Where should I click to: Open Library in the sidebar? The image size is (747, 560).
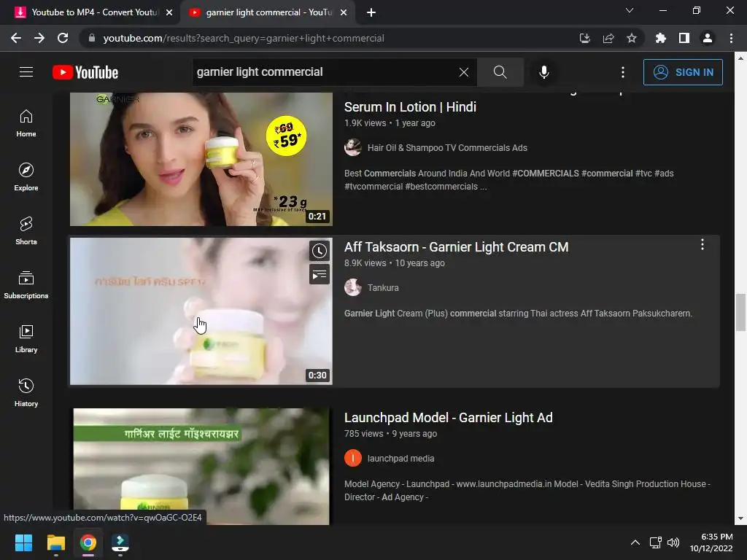pyautogui.click(x=26, y=338)
